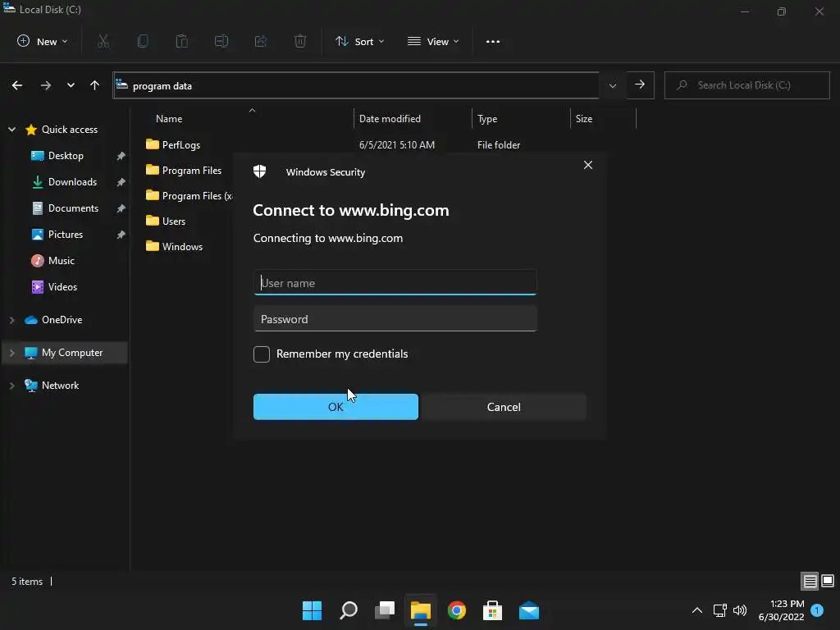
Task: Click the Rename icon in toolbar
Action: click(x=221, y=41)
